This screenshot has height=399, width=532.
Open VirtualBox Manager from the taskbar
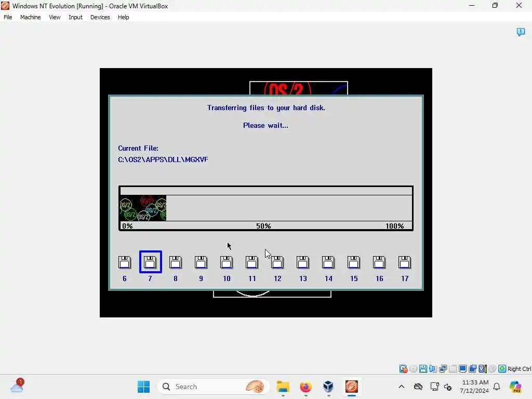click(x=328, y=387)
